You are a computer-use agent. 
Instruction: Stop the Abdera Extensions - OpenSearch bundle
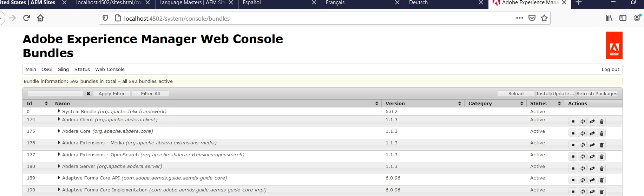point(573,157)
